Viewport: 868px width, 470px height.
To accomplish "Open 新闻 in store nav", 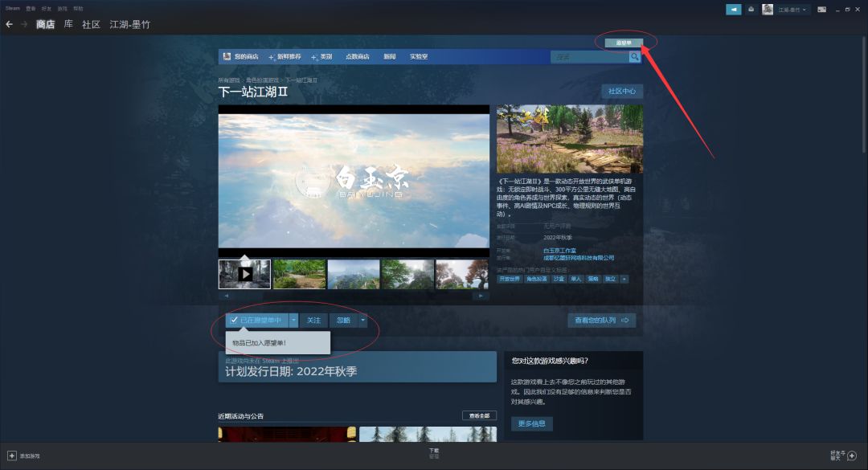I will coord(389,56).
